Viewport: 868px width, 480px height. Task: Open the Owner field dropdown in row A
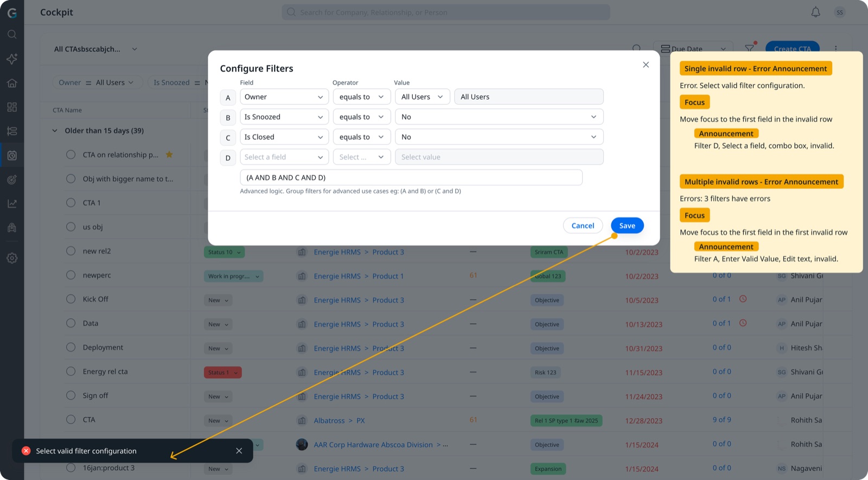point(284,97)
